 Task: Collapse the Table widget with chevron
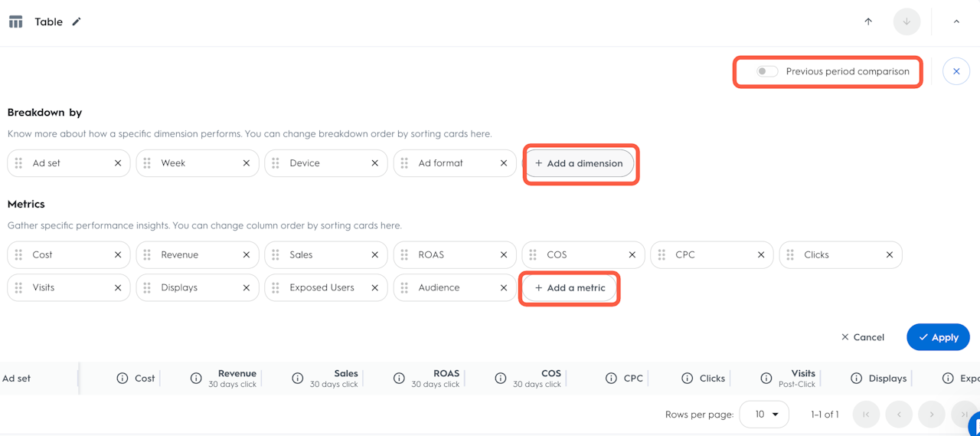point(956,21)
